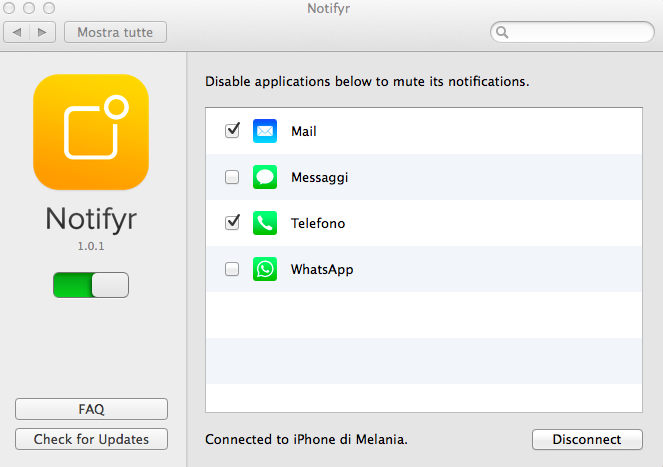Click the Notifyr name under the icon

click(91, 220)
